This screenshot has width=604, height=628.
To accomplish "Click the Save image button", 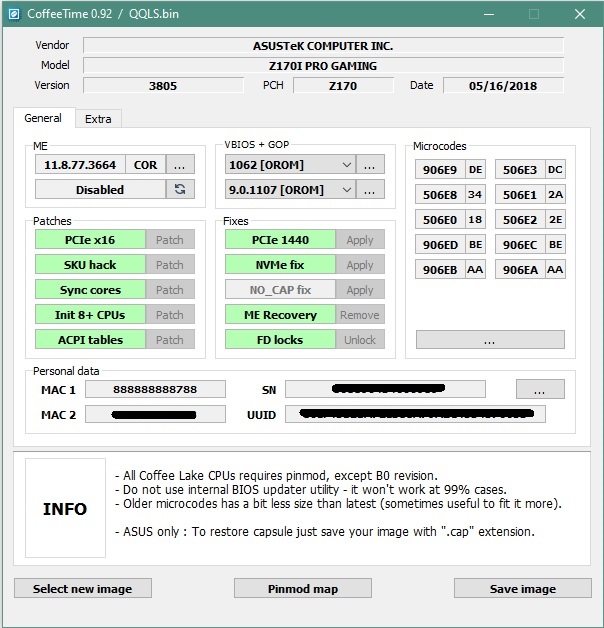I will click(x=523, y=588).
